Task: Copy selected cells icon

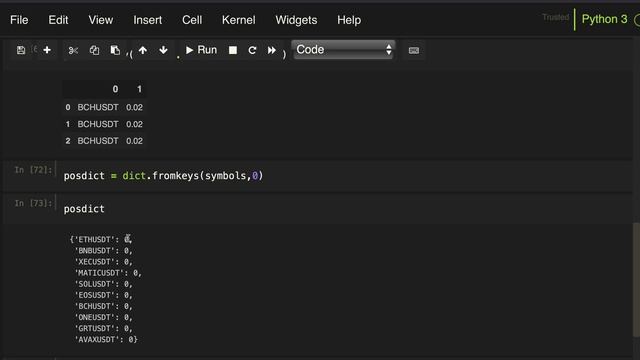Action: click(94, 50)
